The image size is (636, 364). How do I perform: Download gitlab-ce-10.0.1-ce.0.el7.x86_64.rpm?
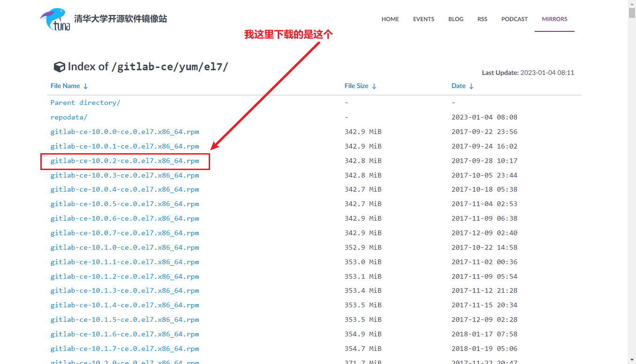(125, 146)
